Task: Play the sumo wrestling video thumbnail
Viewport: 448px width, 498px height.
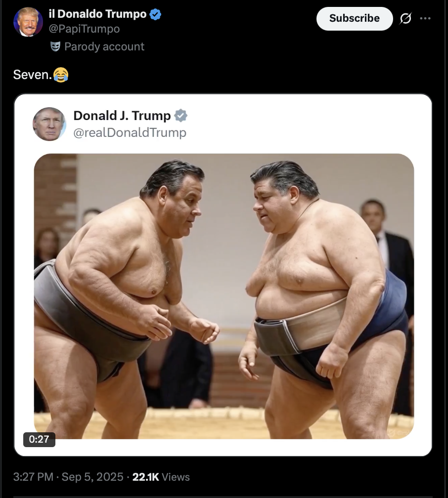Action: click(x=224, y=296)
